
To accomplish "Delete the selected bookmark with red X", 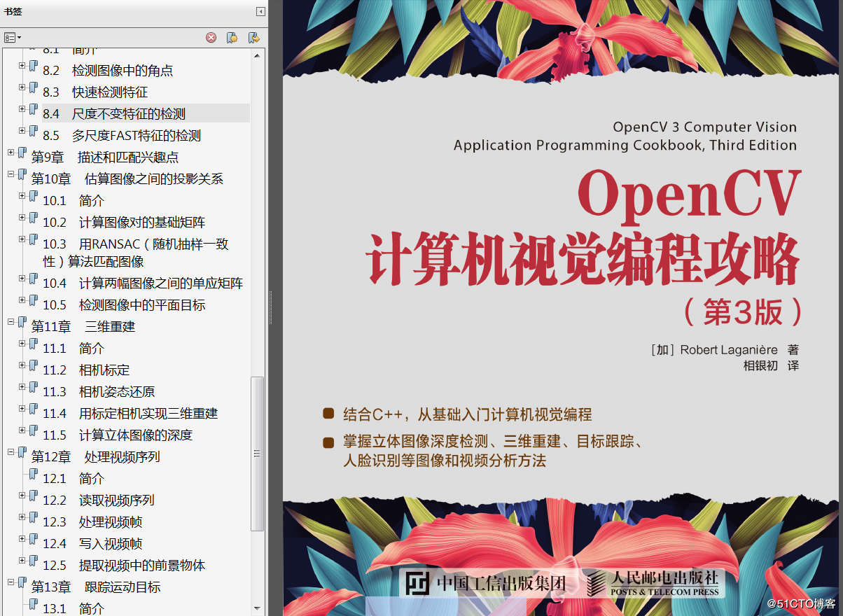I will (x=211, y=38).
